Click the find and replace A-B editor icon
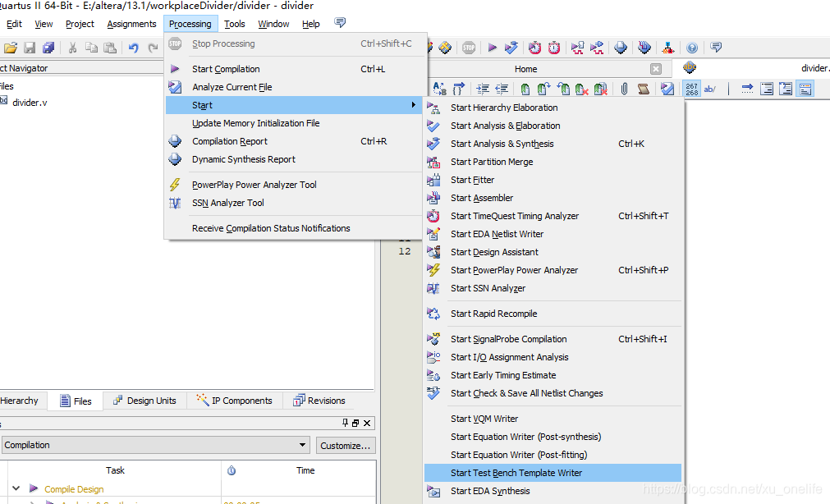 coord(439,89)
